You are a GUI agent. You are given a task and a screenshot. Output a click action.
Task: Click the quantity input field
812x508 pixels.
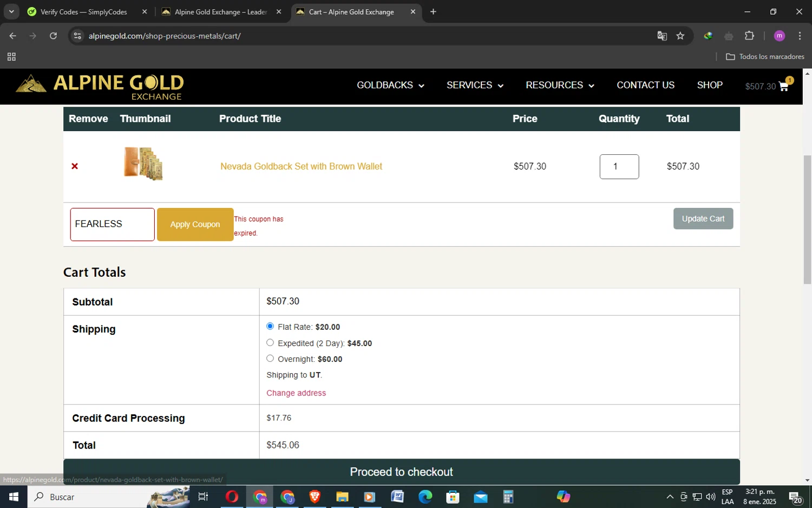(x=619, y=167)
